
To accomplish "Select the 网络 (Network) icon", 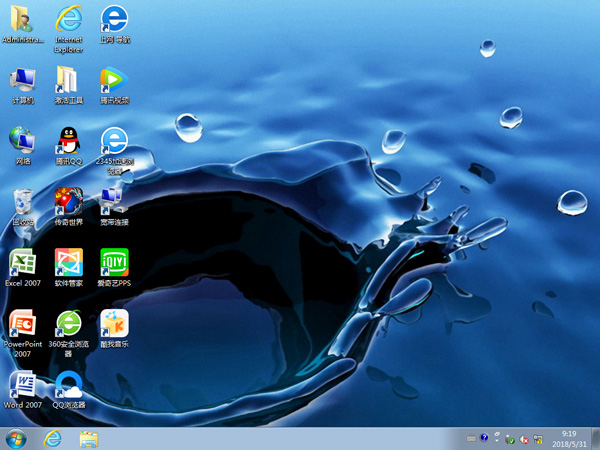I will 23,140.
